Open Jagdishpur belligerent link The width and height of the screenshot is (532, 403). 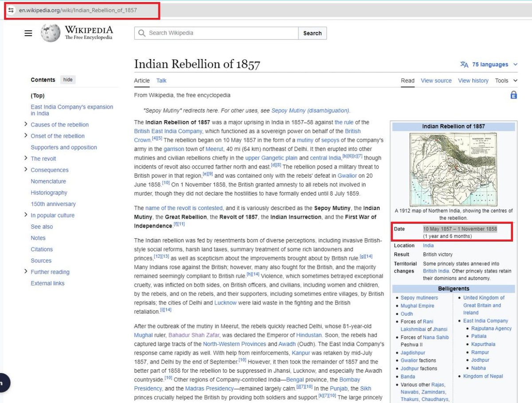pos(413,353)
